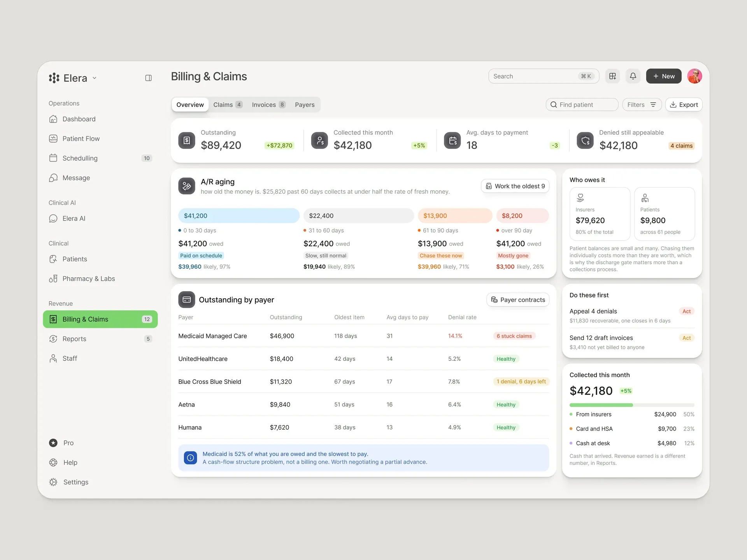Click Work the oldest 9 button

click(515, 186)
